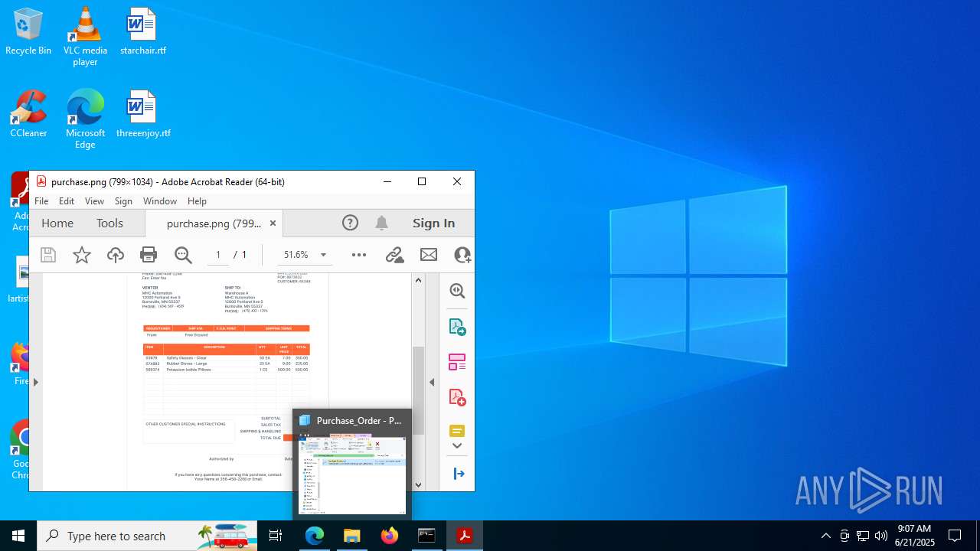Screen dimensions: 980x551
Task: Open the notifications bell
Action: 381,223
